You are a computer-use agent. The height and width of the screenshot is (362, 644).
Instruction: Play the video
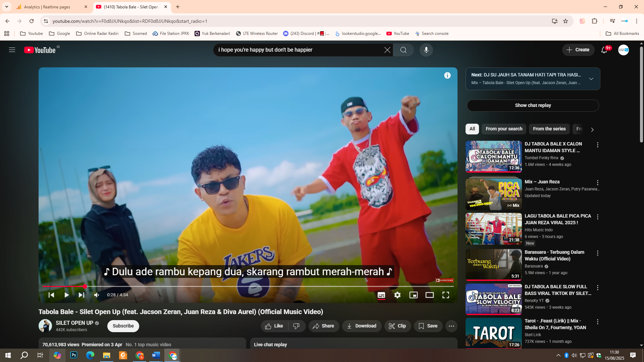tap(66, 295)
